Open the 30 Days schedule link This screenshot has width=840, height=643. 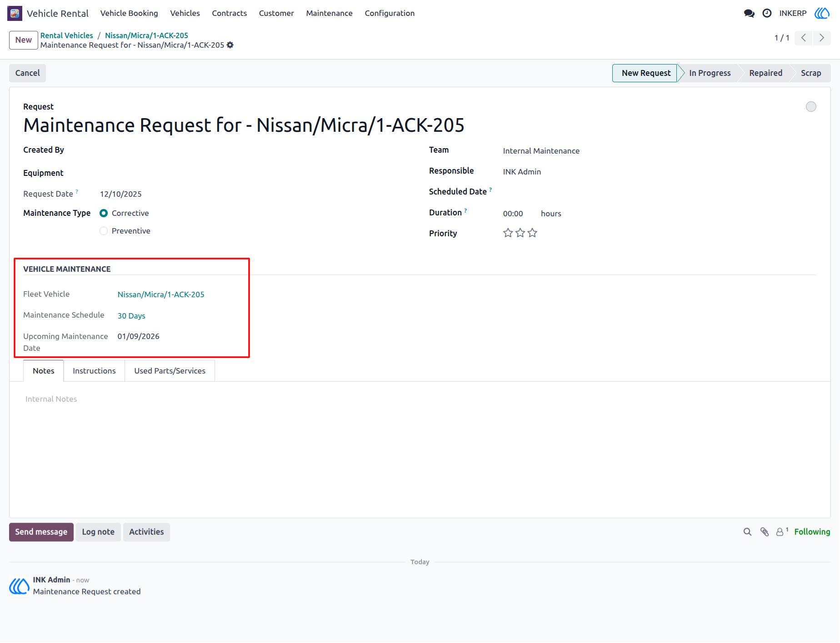tap(131, 316)
